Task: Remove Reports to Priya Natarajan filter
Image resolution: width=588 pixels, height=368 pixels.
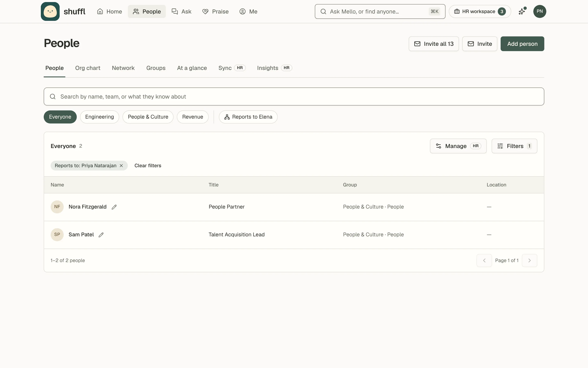Action: (121, 166)
